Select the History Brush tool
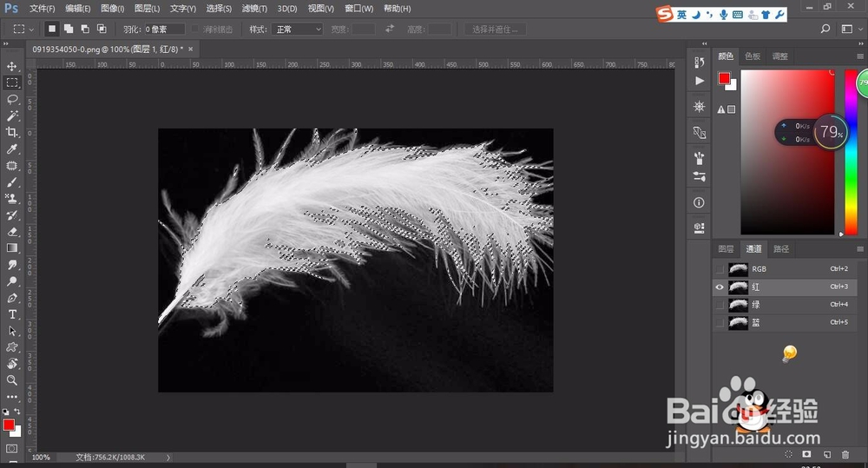Viewport: 868px width, 468px height. coord(11,214)
